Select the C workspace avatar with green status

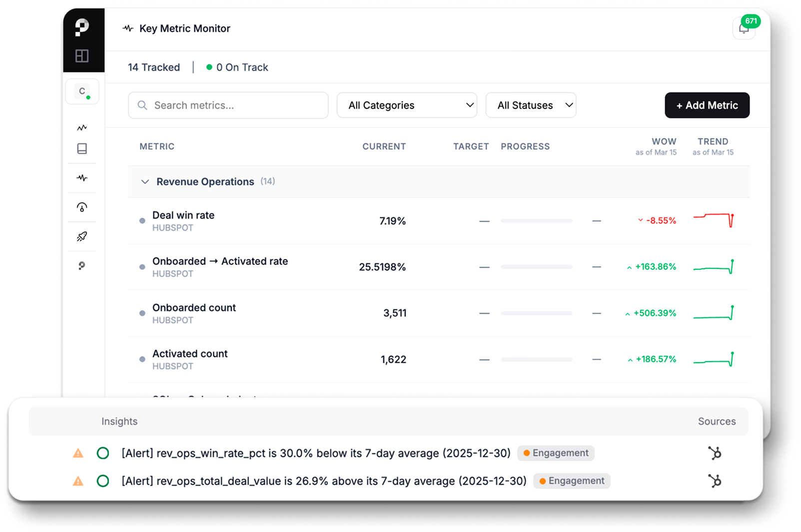82,91
